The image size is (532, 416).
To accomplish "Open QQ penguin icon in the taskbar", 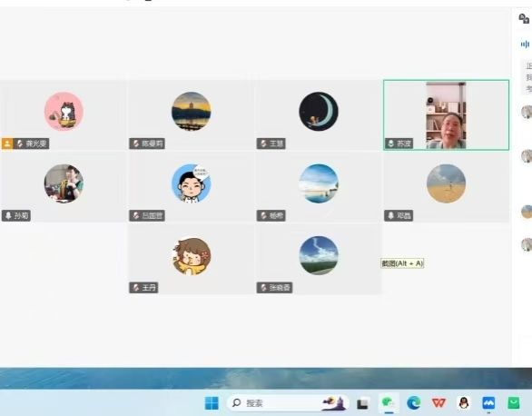I will (x=464, y=403).
